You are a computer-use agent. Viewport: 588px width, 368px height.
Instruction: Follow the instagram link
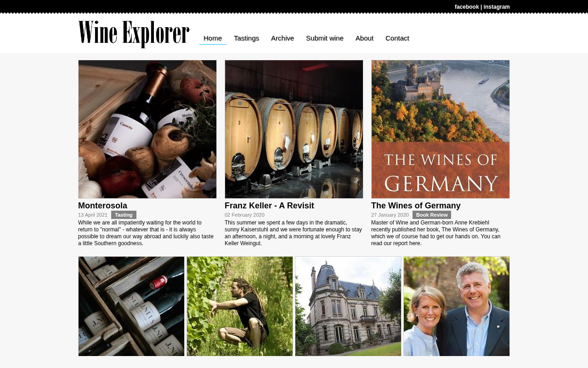coord(497,7)
